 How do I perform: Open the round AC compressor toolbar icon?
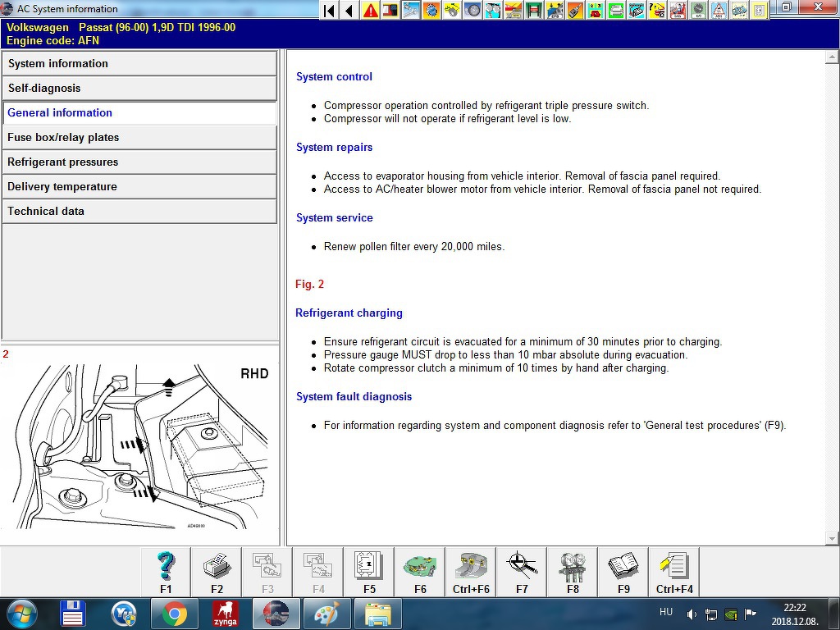point(698,10)
